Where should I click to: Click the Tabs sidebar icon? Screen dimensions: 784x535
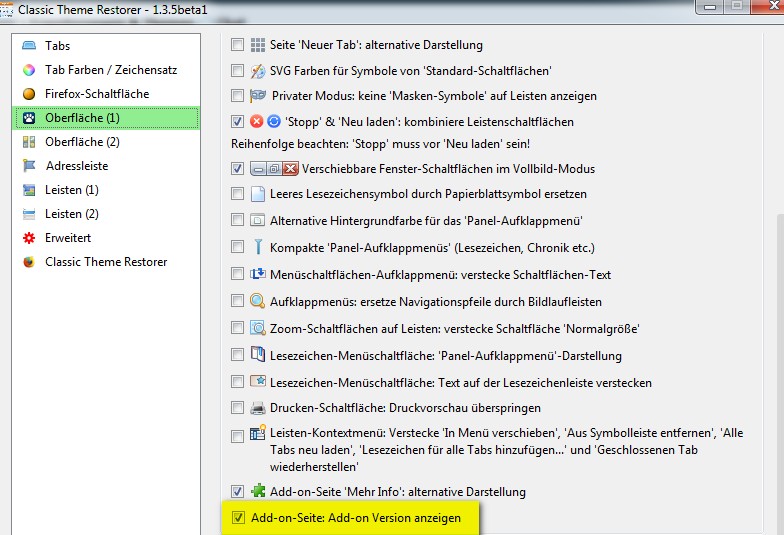coord(29,46)
